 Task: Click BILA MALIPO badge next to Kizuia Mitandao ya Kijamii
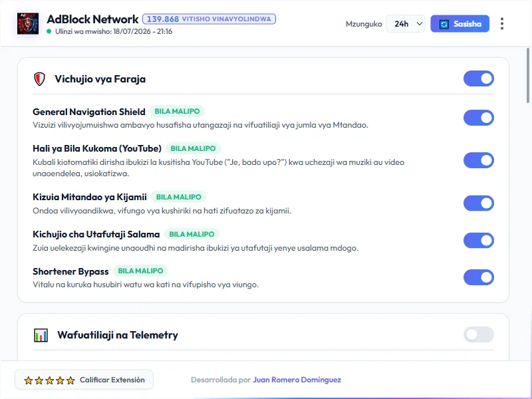178,197
